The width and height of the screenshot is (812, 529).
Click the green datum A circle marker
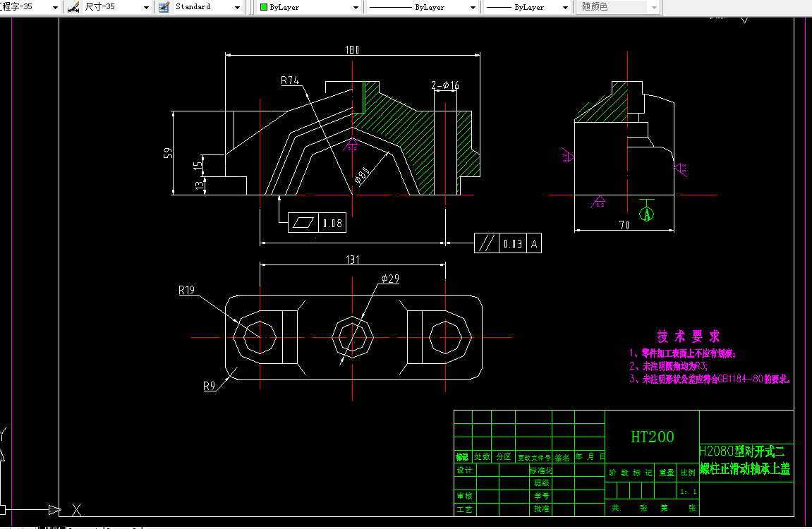[648, 213]
